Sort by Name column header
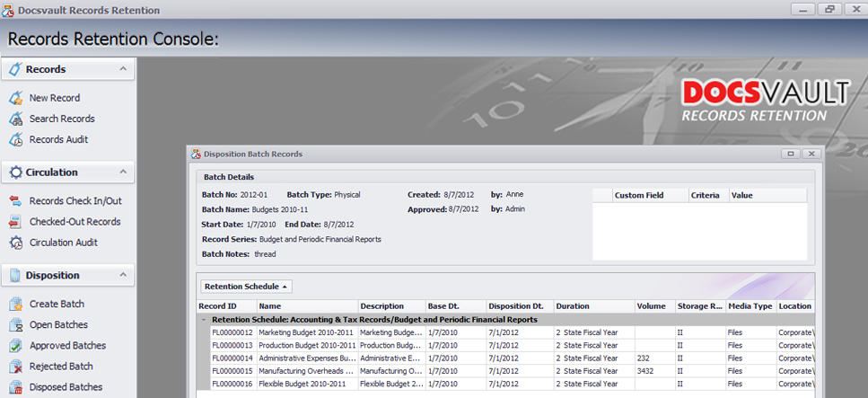The width and height of the screenshot is (868, 398). 307,306
